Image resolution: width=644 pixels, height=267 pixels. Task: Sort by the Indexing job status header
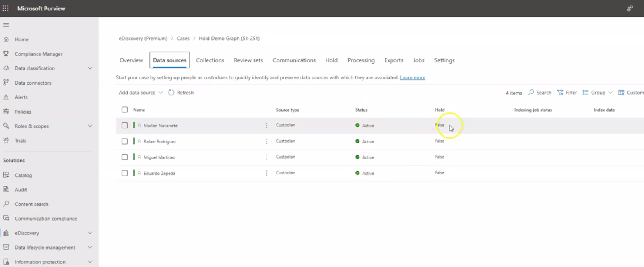pos(533,110)
